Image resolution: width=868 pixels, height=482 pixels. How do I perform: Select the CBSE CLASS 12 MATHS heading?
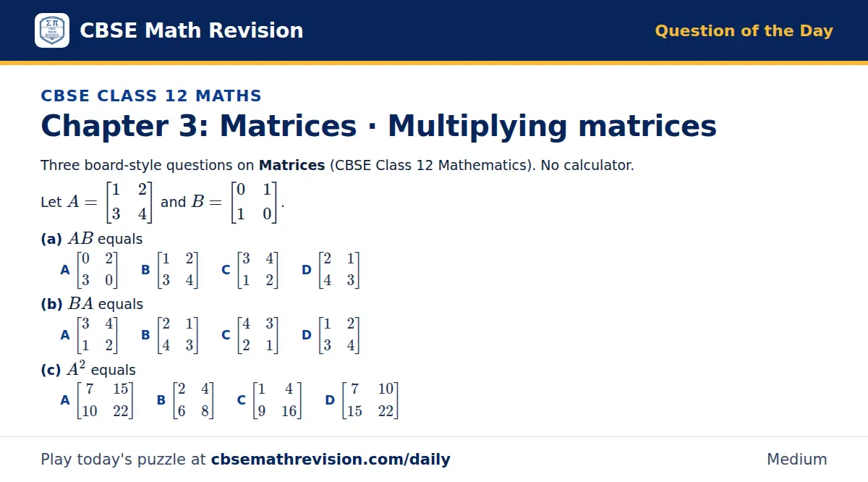[151, 96]
